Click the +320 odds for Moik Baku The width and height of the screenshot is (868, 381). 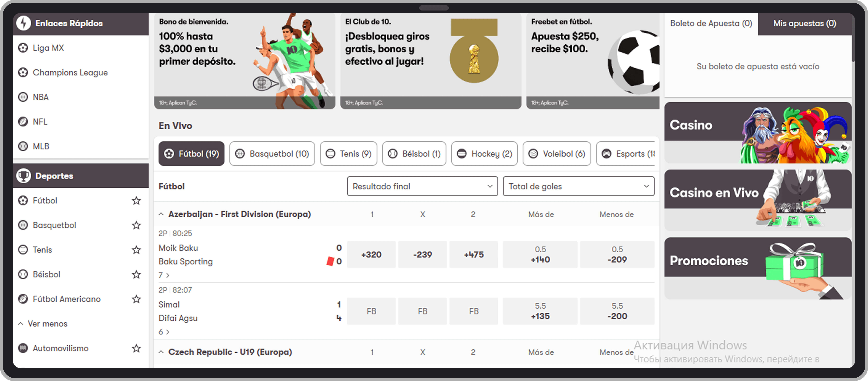tap(371, 254)
